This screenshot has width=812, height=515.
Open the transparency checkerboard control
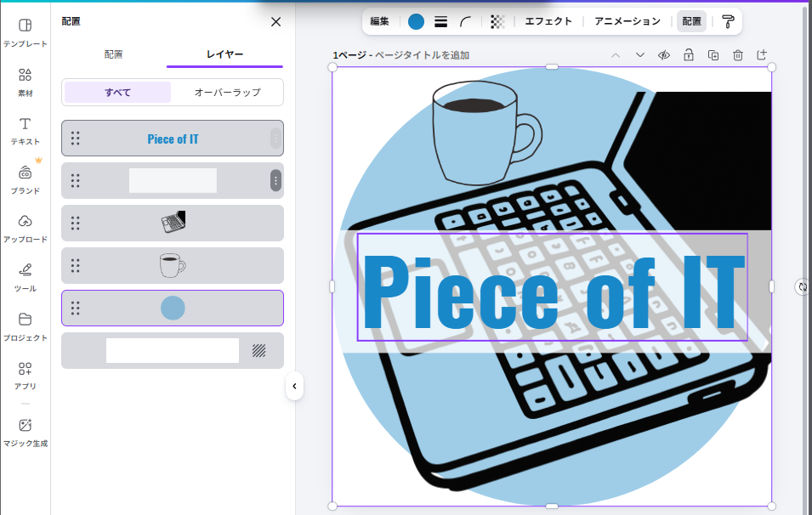(497, 21)
